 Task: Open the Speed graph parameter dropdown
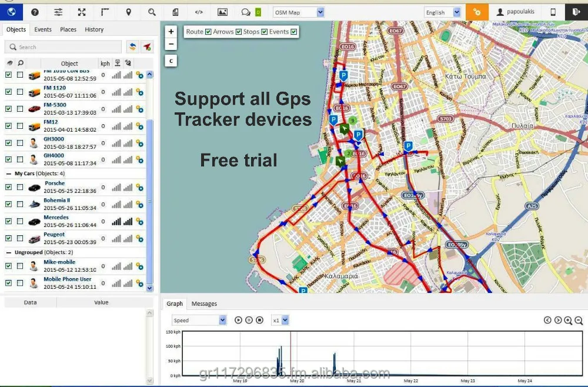point(199,319)
